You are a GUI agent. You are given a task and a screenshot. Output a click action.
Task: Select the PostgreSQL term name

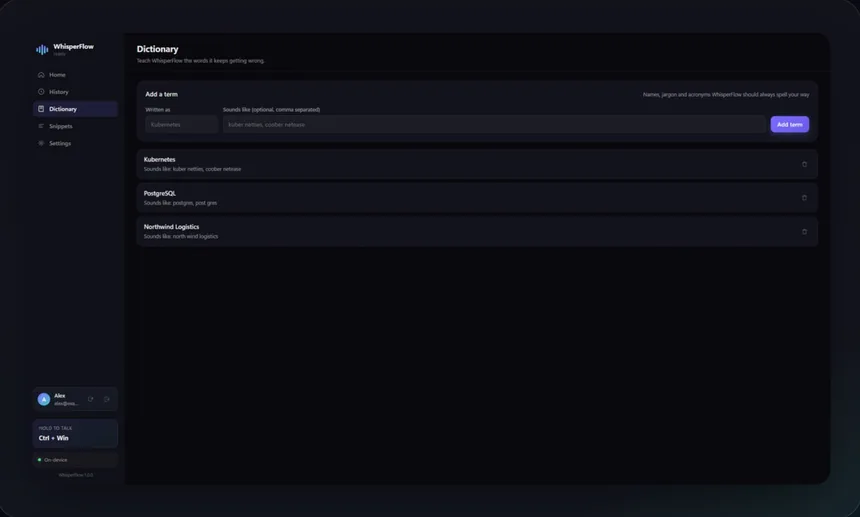[x=160, y=193]
